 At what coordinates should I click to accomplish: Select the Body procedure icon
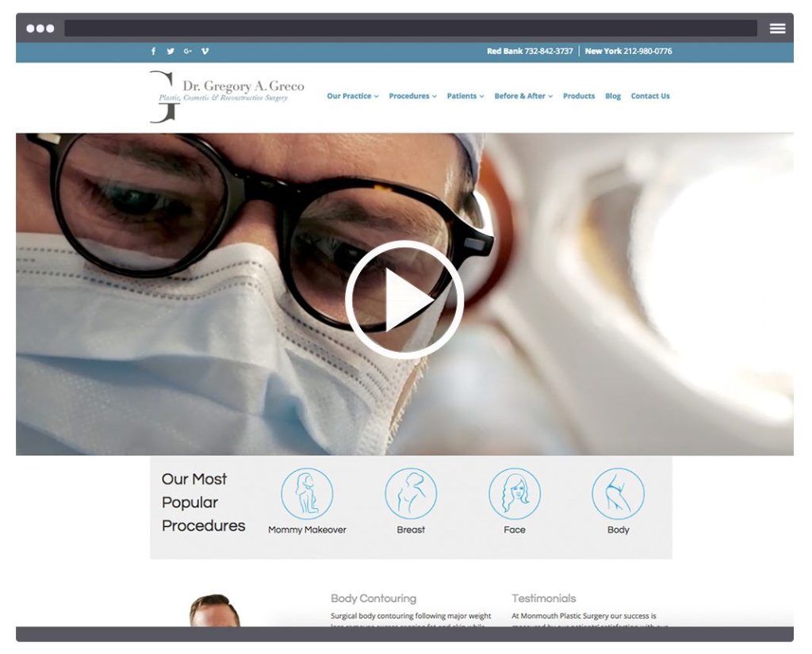tap(618, 494)
